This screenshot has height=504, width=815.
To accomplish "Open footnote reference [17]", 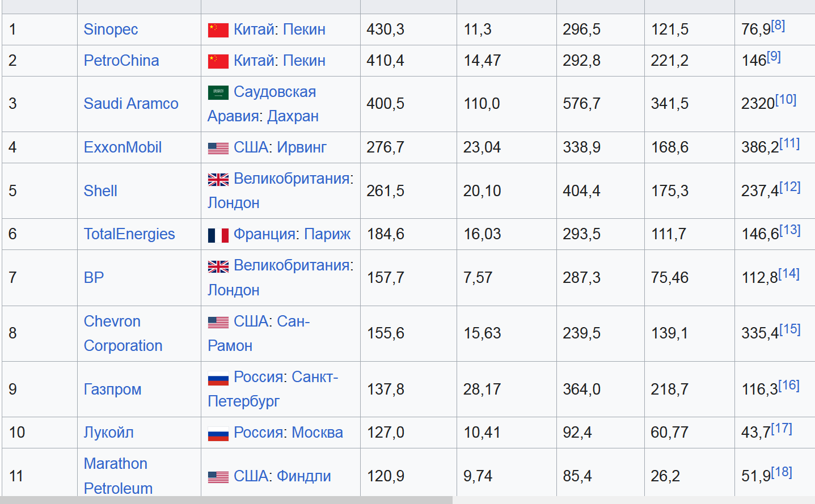I will [782, 429].
